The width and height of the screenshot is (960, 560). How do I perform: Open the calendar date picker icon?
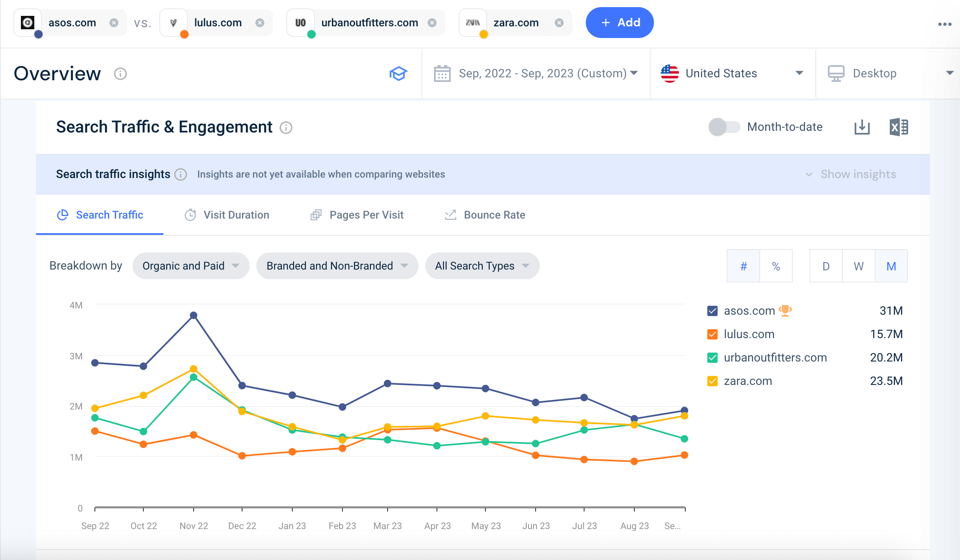point(442,73)
